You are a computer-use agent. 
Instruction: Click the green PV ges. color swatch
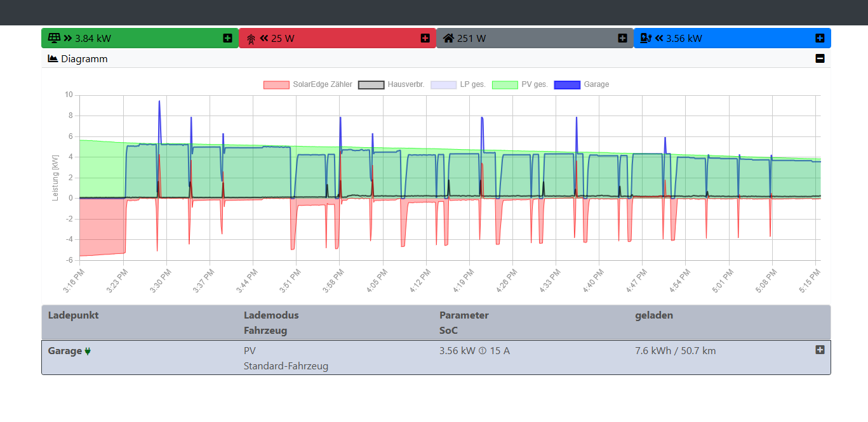(505, 84)
